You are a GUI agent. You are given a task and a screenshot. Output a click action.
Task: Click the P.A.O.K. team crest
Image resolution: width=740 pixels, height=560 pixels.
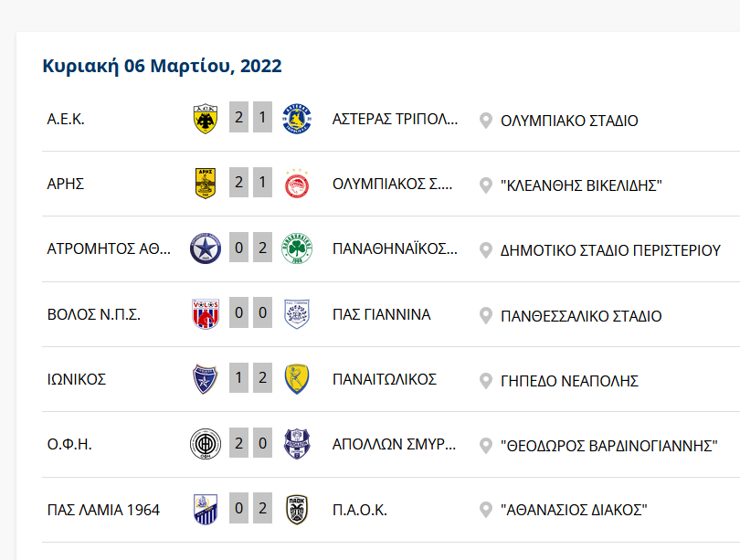coord(297,510)
